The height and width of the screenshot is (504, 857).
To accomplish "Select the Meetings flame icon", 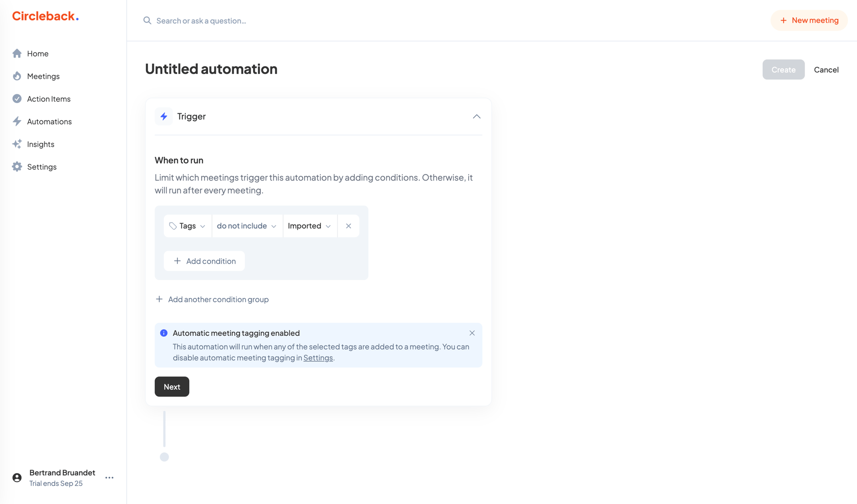I will click(17, 76).
